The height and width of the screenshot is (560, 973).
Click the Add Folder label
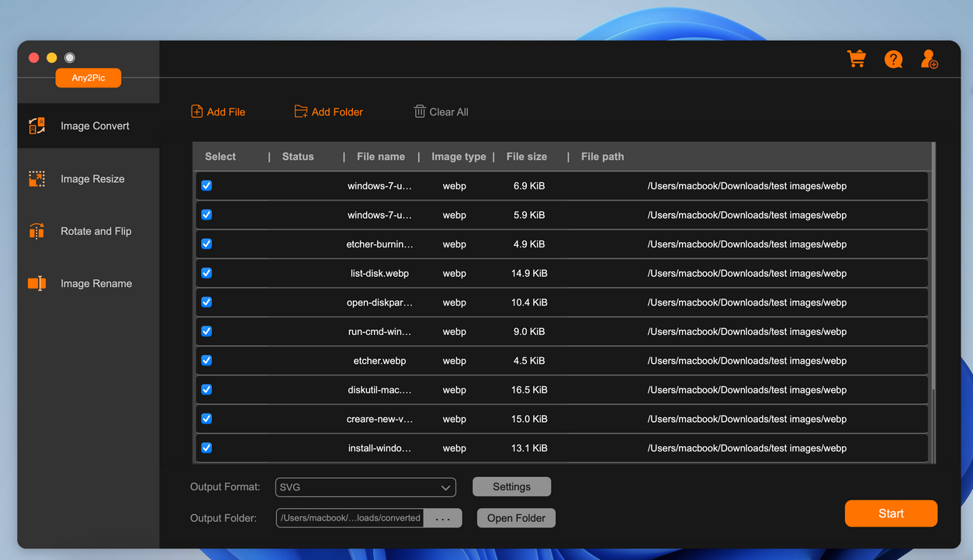pyautogui.click(x=338, y=112)
